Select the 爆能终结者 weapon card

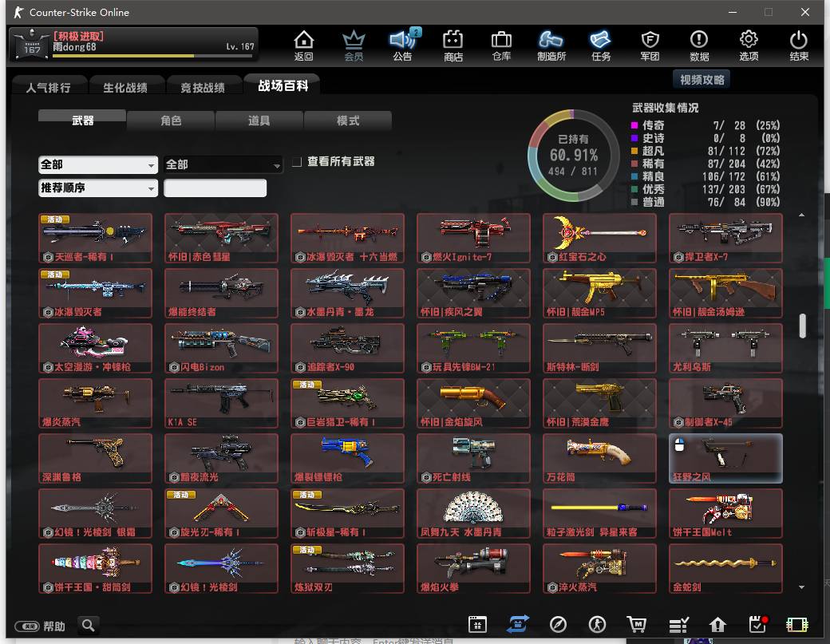pos(221,293)
